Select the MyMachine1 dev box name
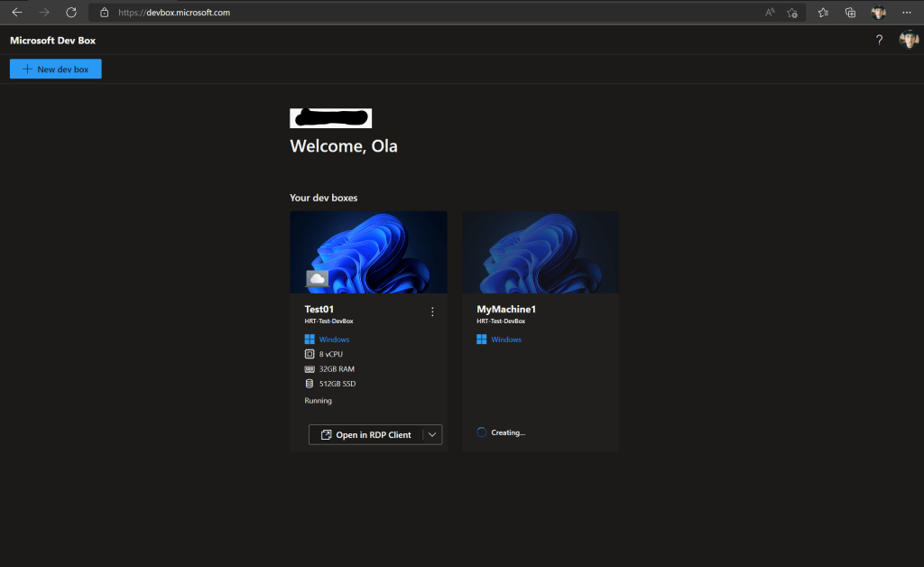Screen dimensions: 924x567 [506, 310]
